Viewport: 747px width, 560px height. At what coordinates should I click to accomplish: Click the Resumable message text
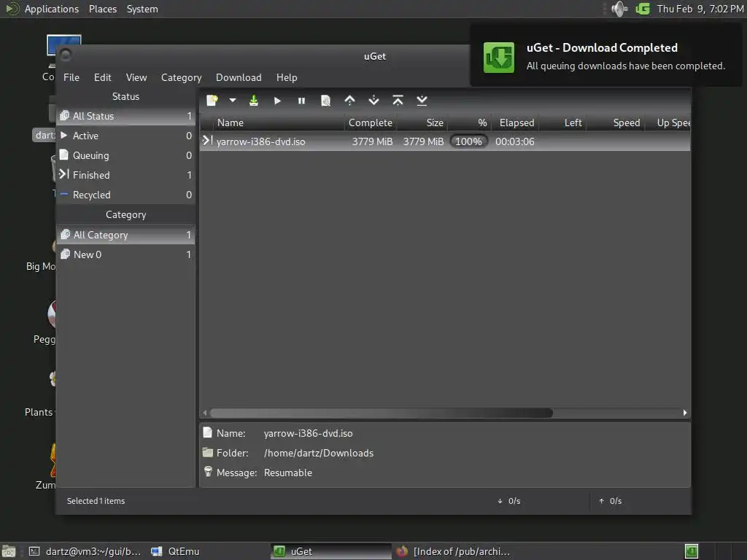click(287, 472)
